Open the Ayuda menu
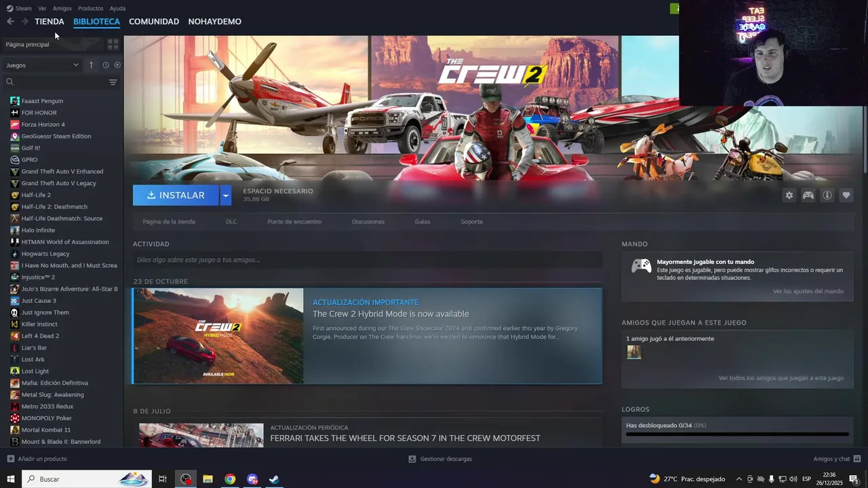 [x=117, y=8]
